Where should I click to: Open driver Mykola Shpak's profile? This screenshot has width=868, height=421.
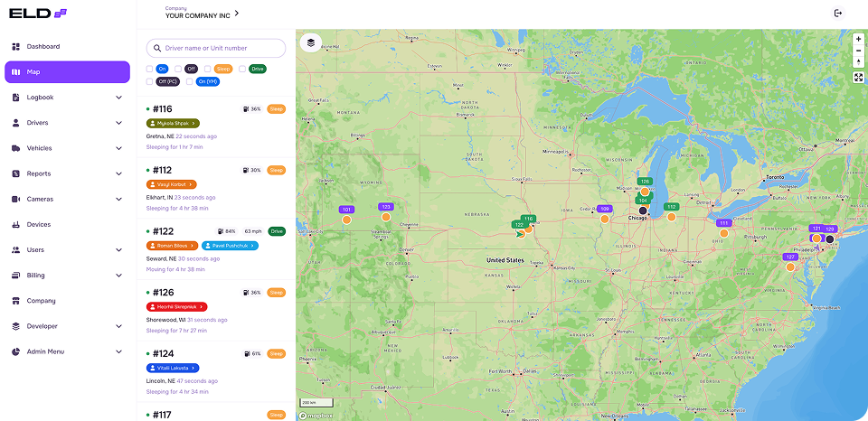pyautogui.click(x=172, y=123)
